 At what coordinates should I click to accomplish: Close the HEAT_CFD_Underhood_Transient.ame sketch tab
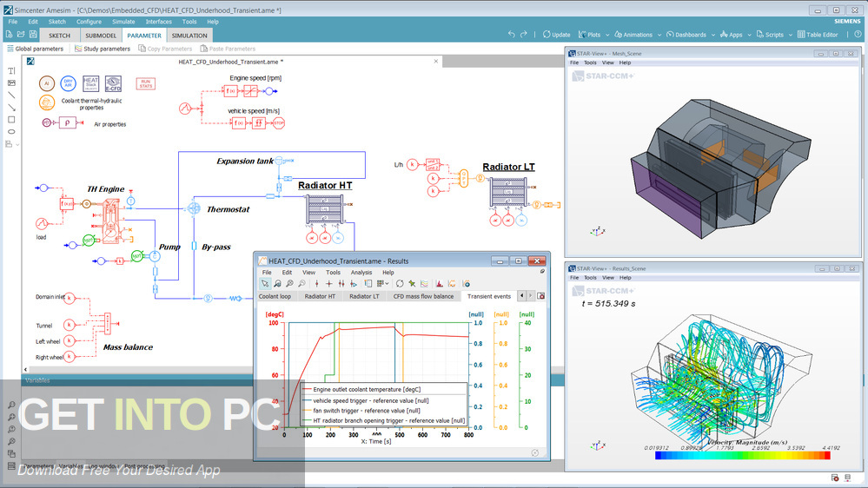click(x=435, y=62)
